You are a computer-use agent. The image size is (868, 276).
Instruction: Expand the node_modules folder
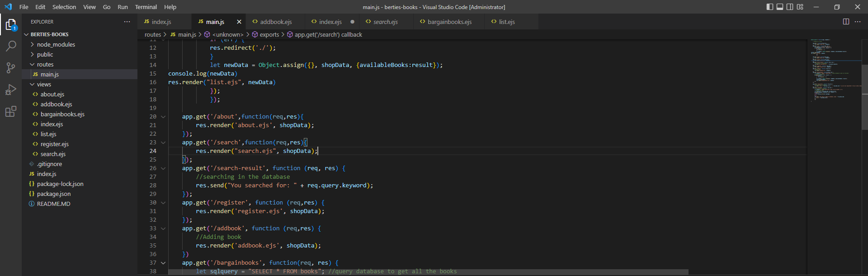point(56,44)
